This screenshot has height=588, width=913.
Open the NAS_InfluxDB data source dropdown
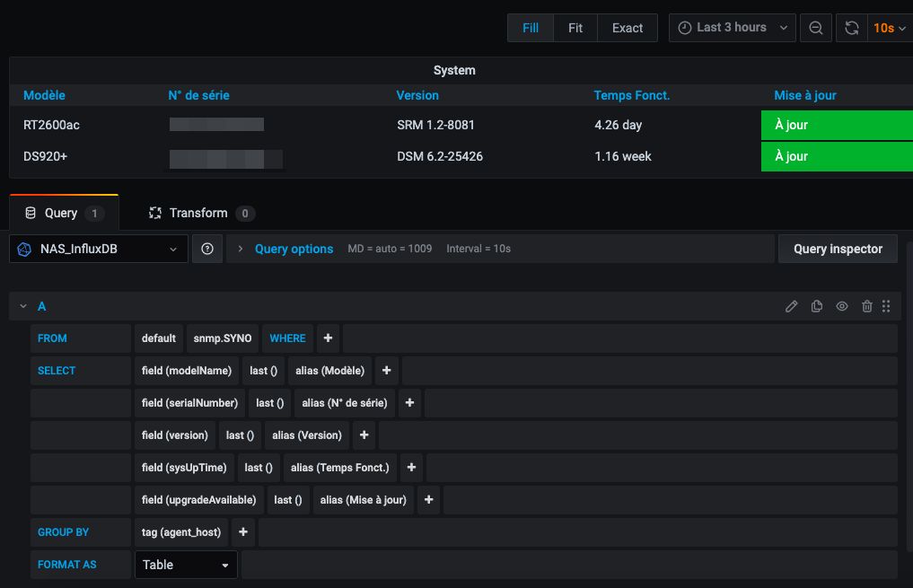(x=99, y=249)
